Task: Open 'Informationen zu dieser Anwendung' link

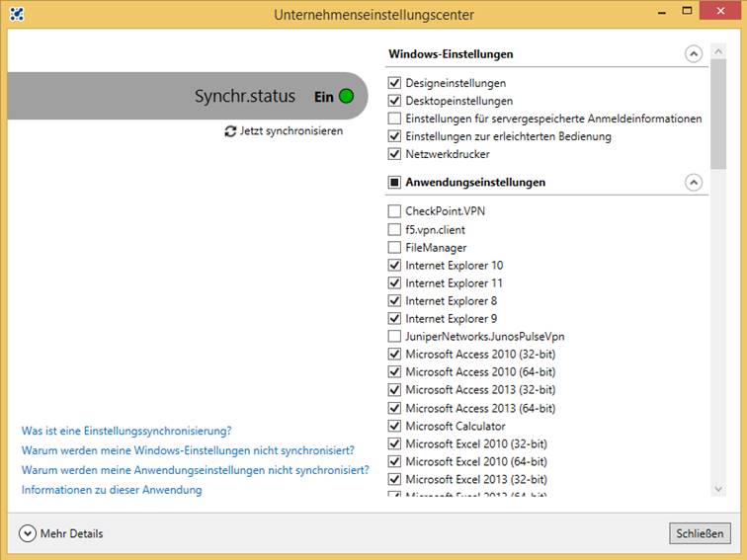Action: tap(112, 490)
